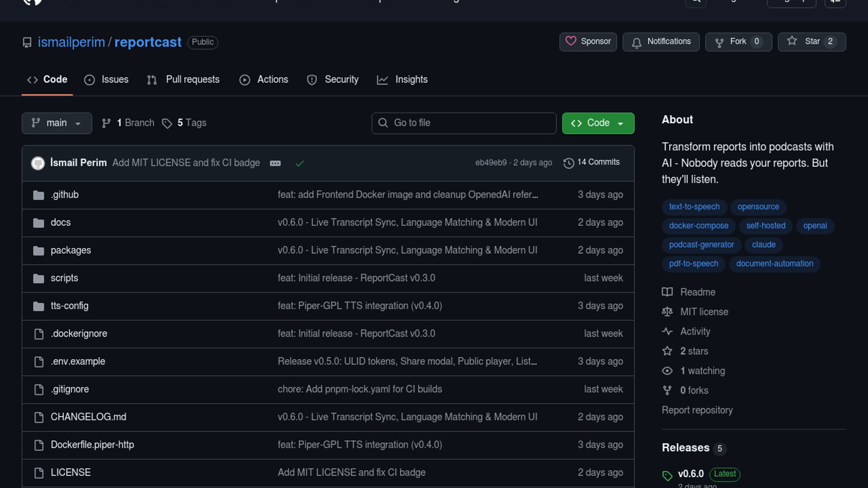
Task: Click the text-to-speech topic tag
Action: click(694, 206)
